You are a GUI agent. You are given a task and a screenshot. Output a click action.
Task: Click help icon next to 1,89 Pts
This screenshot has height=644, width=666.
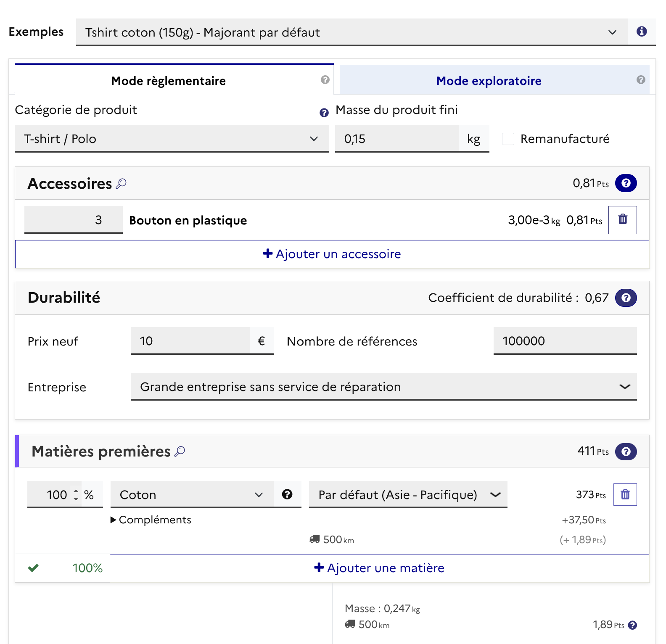click(x=632, y=626)
